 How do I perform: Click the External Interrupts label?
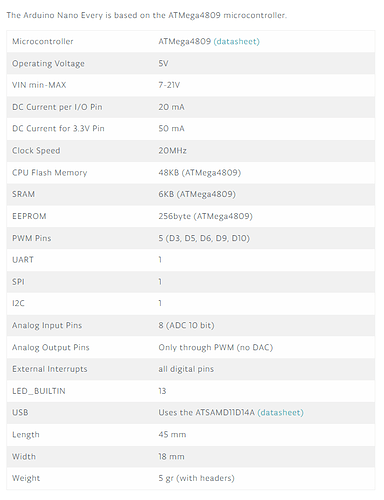(50, 369)
